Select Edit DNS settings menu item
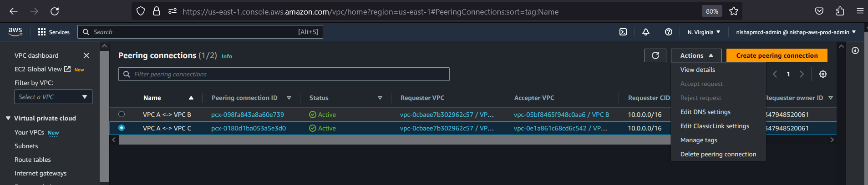 [x=705, y=112]
